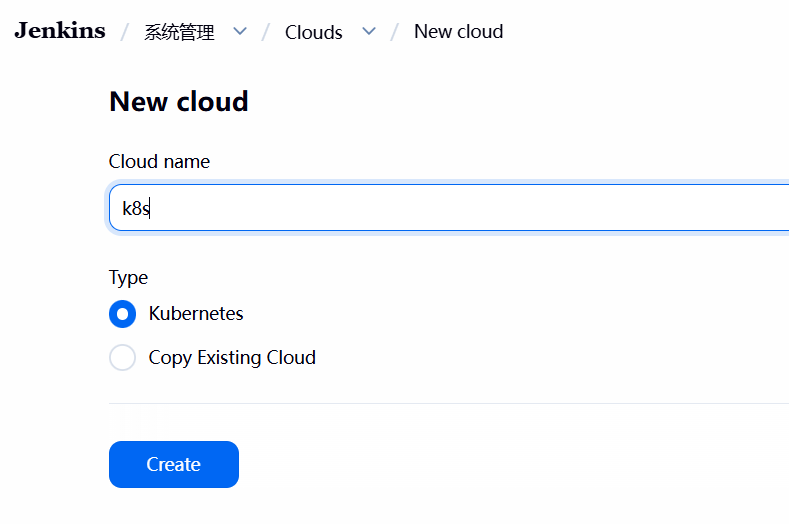Click the Kubernetes type label

[x=196, y=314]
